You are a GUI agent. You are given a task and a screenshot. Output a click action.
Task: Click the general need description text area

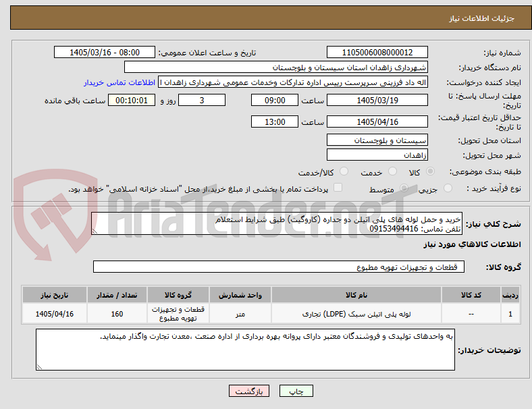tap(277, 224)
